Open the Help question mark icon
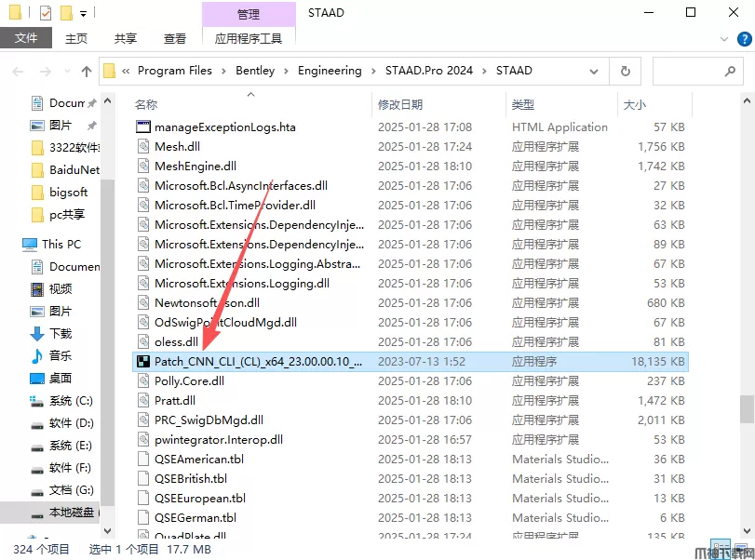This screenshot has width=755, height=560. click(x=745, y=39)
